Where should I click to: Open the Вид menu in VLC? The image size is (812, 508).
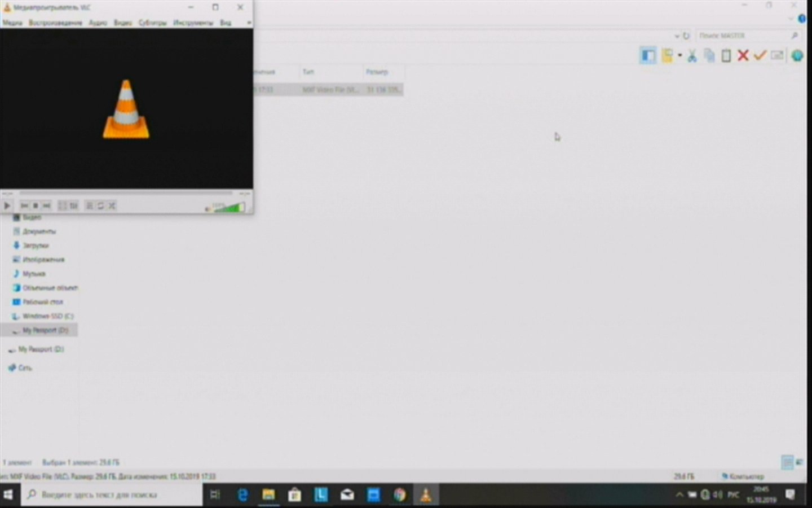click(226, 23)
